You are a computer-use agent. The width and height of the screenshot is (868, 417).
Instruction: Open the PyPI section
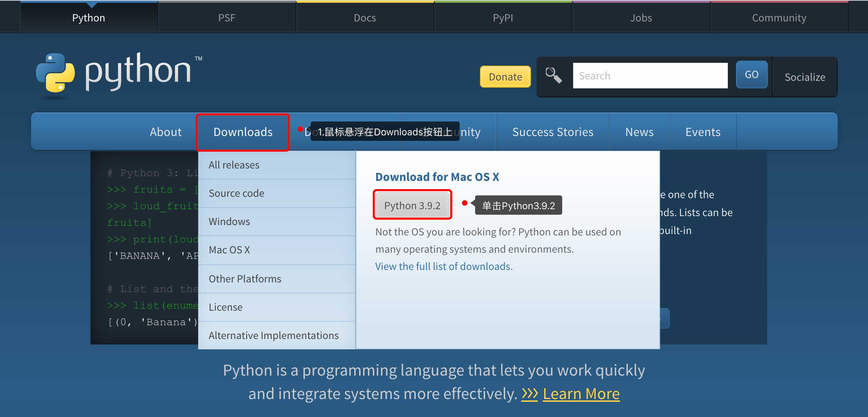503,17
